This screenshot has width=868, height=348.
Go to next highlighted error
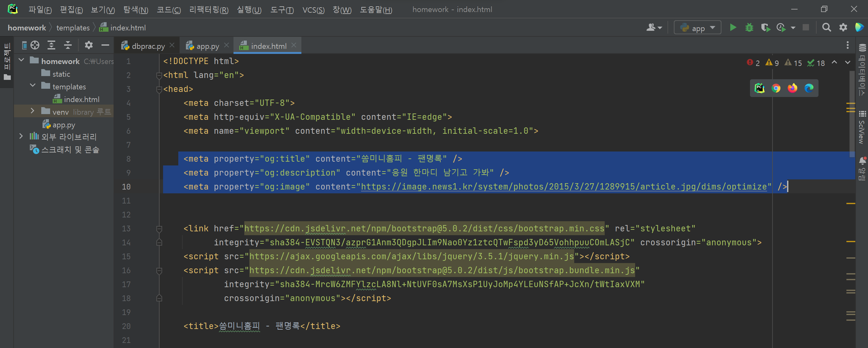pos(847,63)
